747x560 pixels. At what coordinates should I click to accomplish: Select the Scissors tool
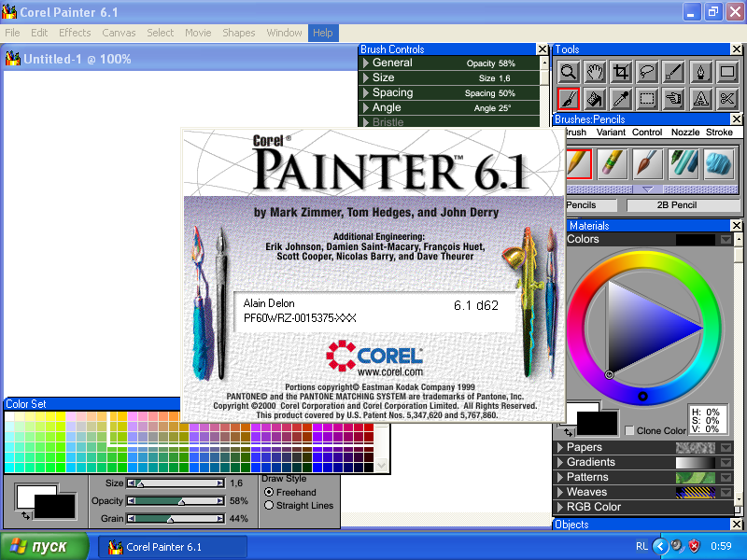click(x=727, y=99)
